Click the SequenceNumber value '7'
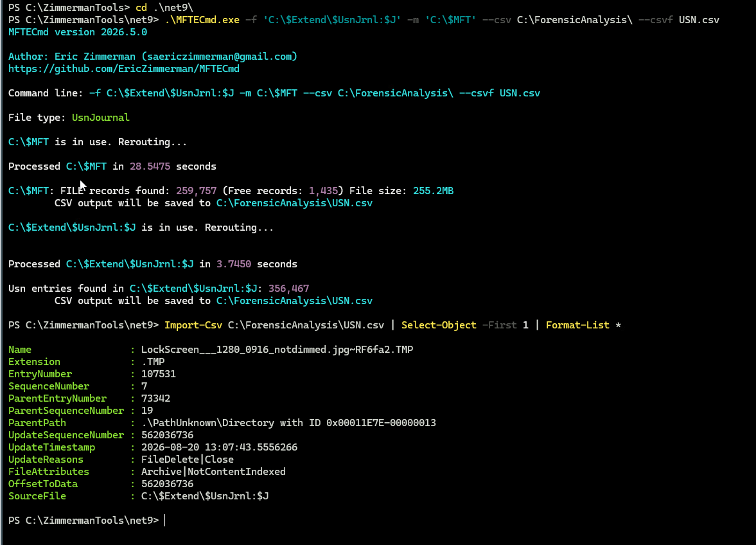This screenshot has height=545, width=756. [144, 386]
